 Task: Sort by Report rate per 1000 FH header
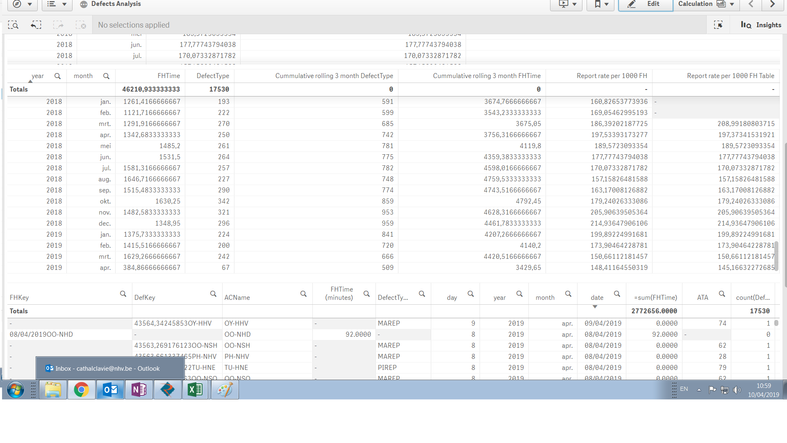tap(611, 76)
